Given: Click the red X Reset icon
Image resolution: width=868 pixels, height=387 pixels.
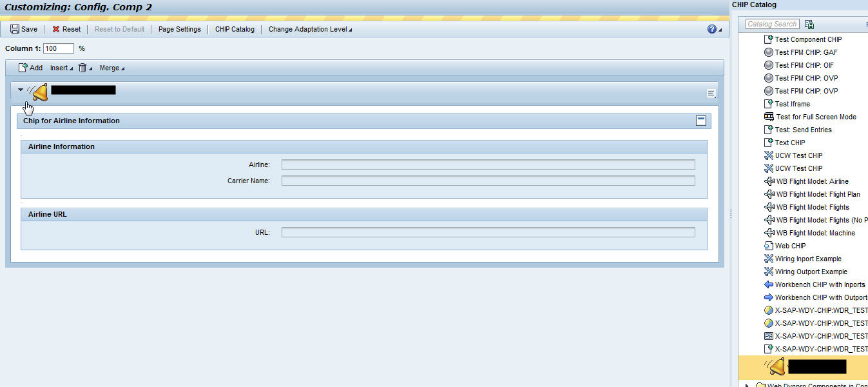Looking at the screenshot, I should click(55, 28).
